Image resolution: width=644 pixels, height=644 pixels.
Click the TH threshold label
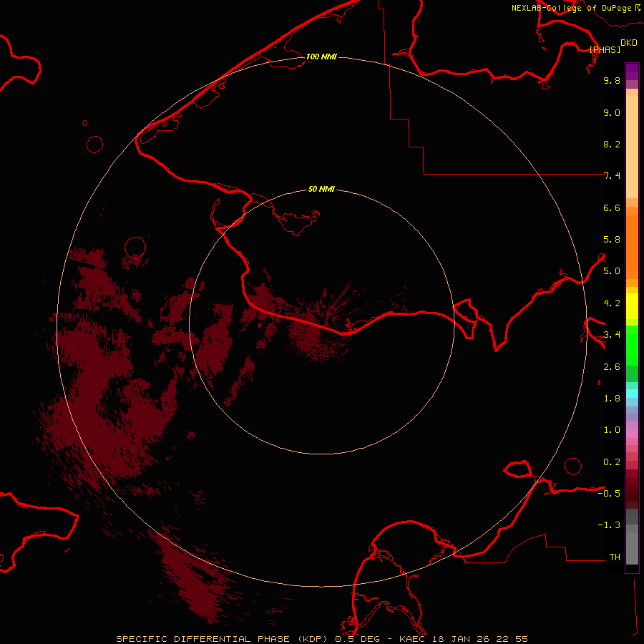[x=615, y=557]
